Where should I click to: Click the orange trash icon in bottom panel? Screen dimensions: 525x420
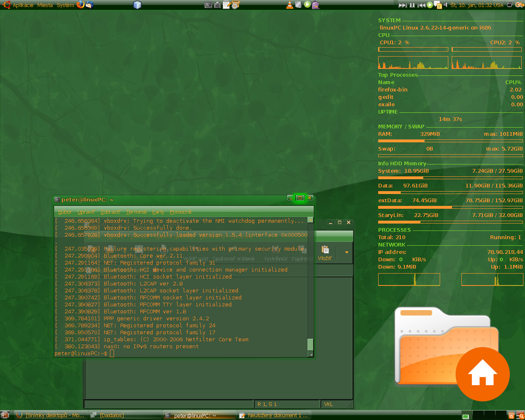511,415
